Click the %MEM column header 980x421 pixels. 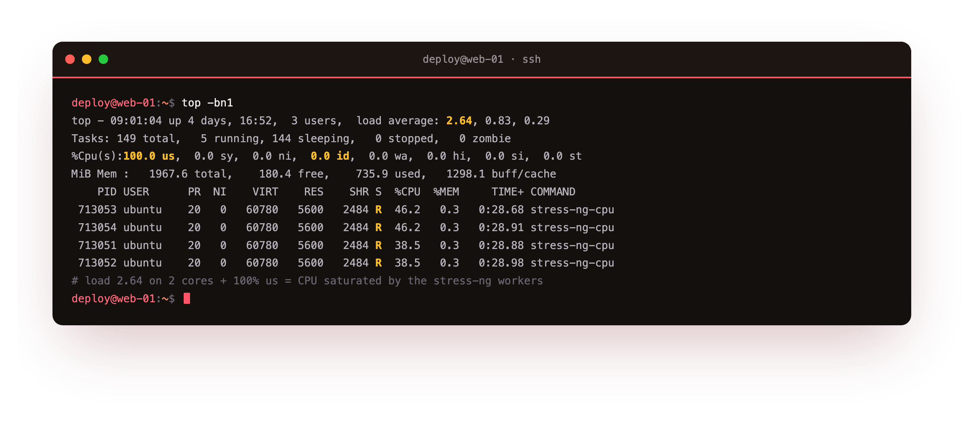click(x=446, y=192)
